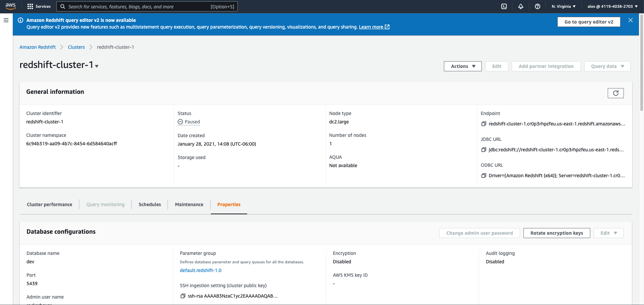Open the Services grid menu
Viewport: 644px width, 305px height.
tap(39, 6)
